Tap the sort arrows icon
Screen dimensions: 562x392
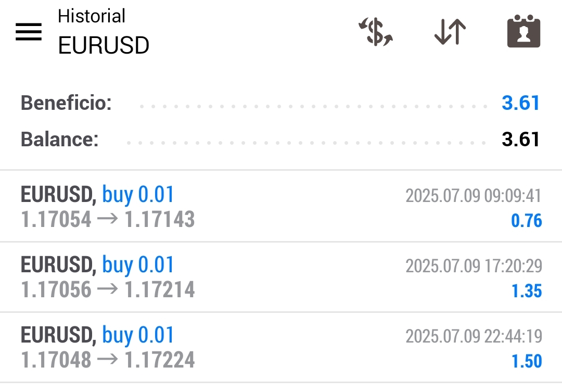point(450,32)
